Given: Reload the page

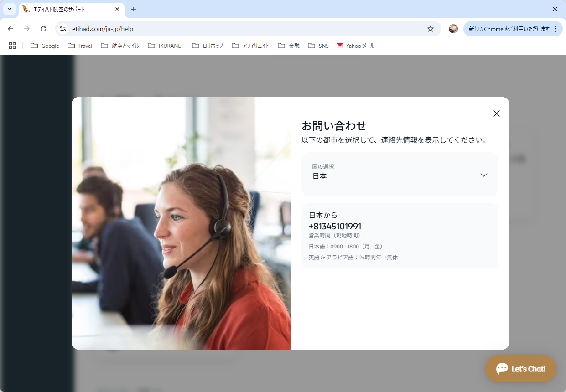Looking at the screenshot, I should 43,29.
